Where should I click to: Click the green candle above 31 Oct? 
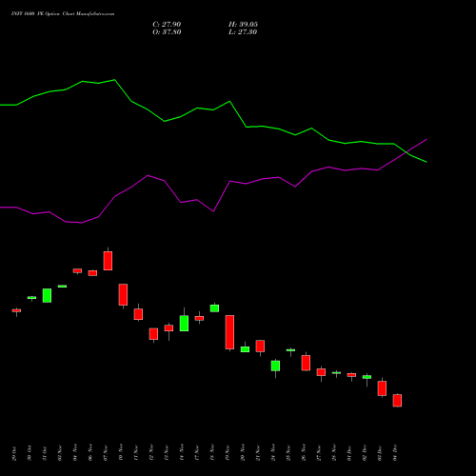(x=47, y=295)
